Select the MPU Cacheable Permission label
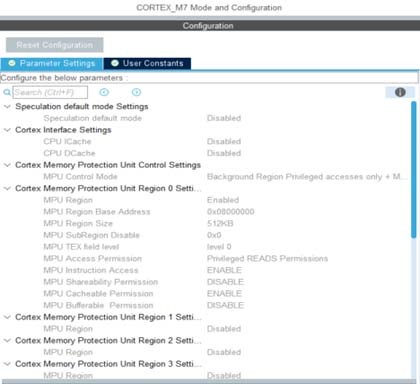Image resolution: width=420 pixels, height=384 pixels. [x=98, y=294]
